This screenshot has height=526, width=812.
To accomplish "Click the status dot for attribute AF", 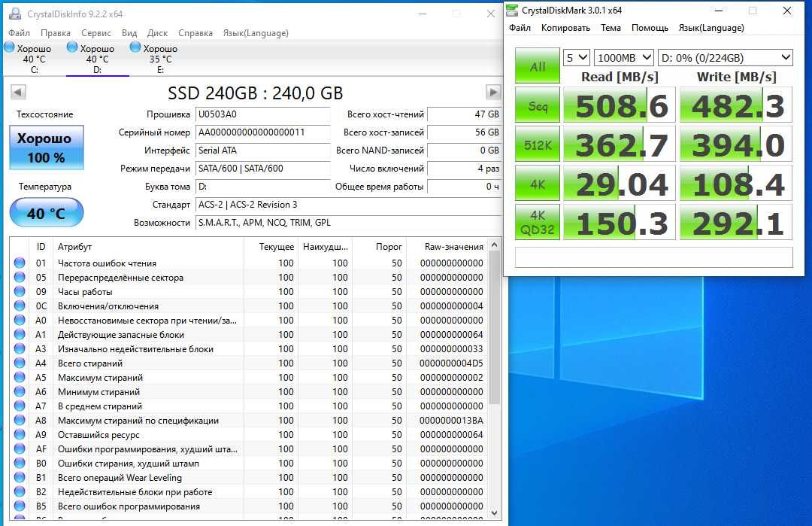I will coord(20,448).
